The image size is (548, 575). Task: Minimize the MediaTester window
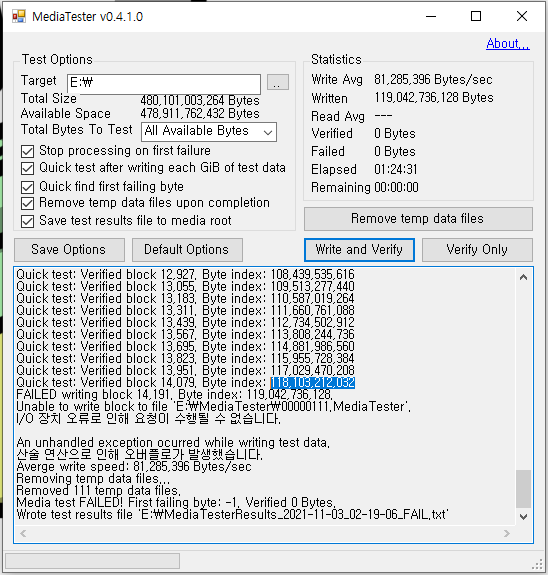(x=431, y=17)
